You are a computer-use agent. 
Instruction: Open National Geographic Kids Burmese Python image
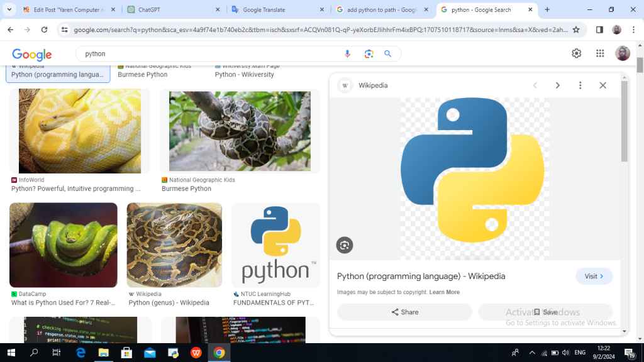coord(240,131)
